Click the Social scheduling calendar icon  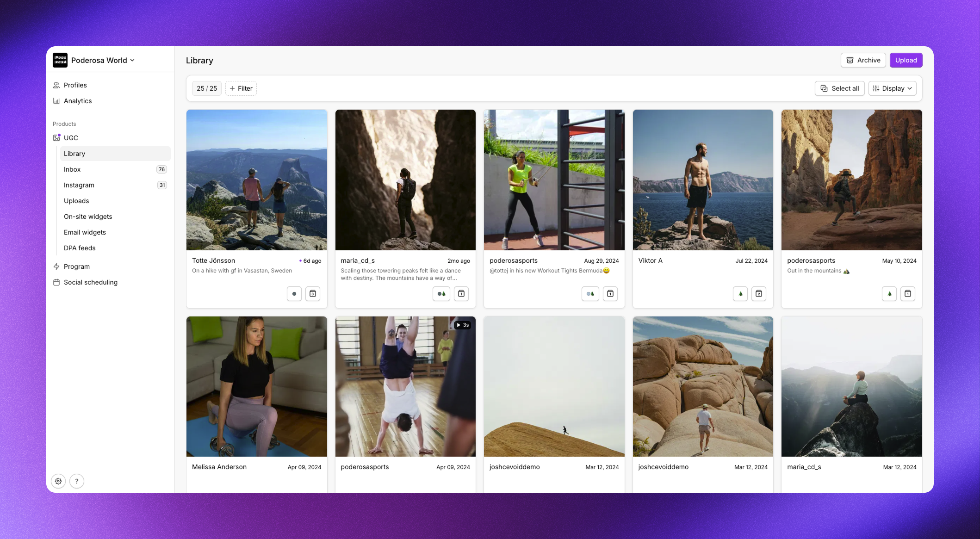point(56,282)
